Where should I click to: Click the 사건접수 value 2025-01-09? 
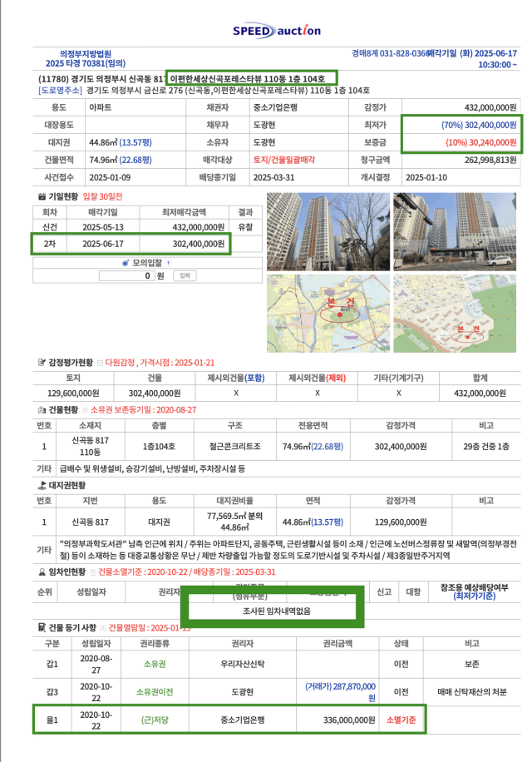coord(110,177)
